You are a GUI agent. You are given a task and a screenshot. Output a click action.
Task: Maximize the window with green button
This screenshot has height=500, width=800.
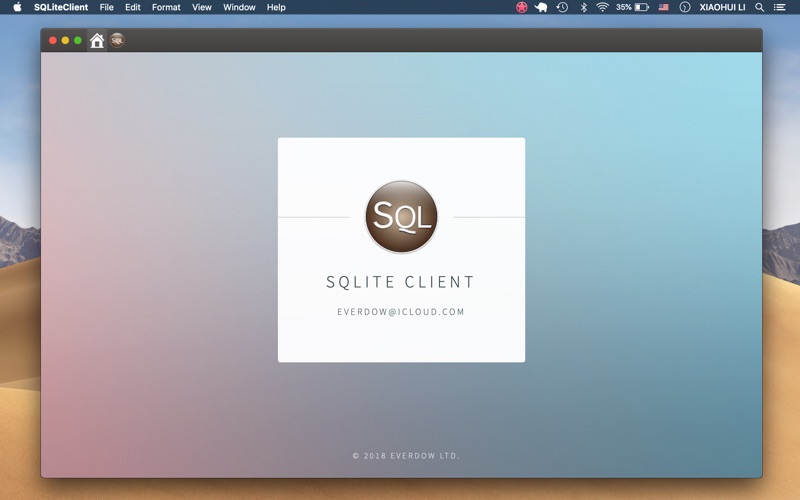tap(78, 40)
